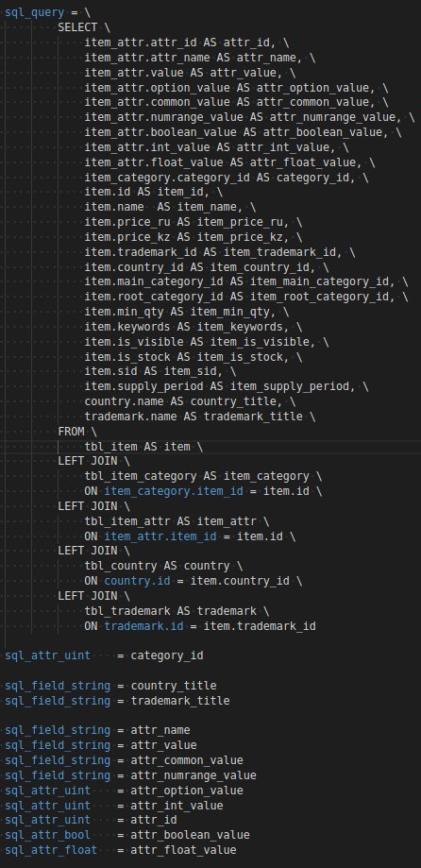421x868 pixels.
Task: Click the highlighted item_category.item_id text
Action: (x=173, y=490)
